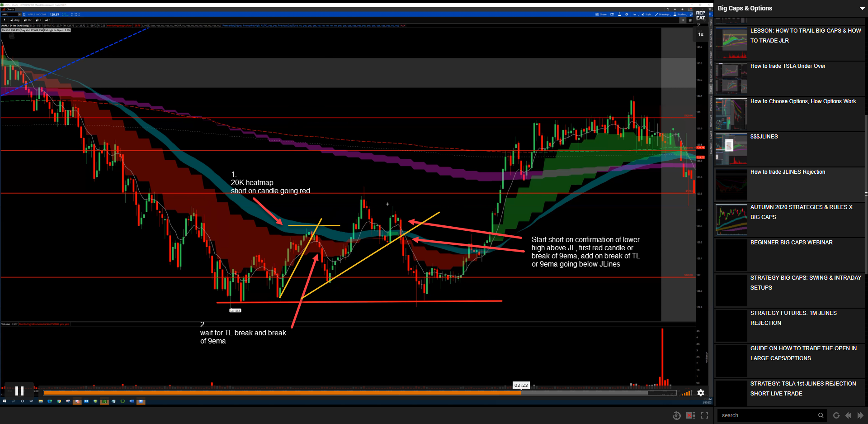Click the playlist vertical scrollbar
Viewport: 868px width, 424px height.
tap(866, 194)
